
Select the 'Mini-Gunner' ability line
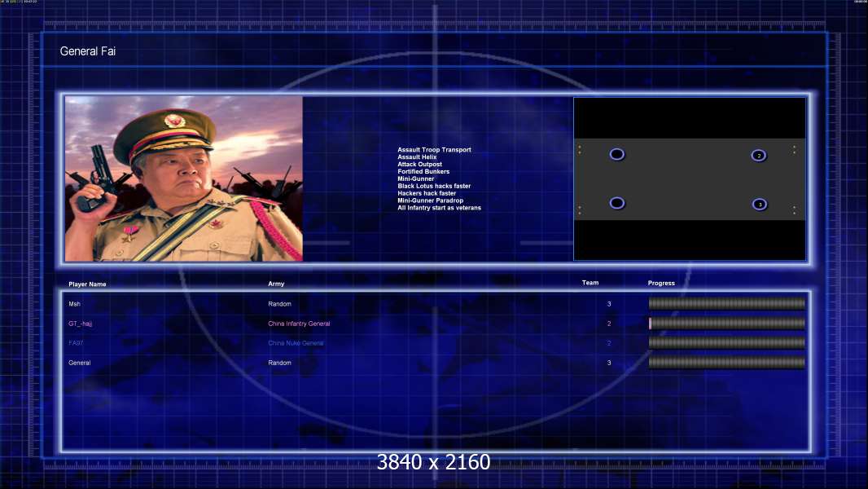pos(416,178)
